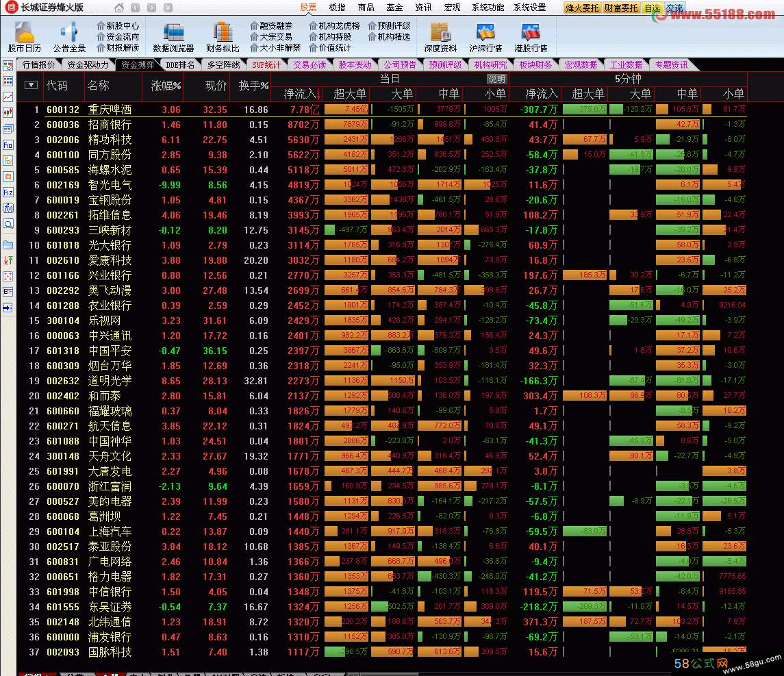Open the 宏观数据 tab
This screenshot has width=784, height=676.
click(581, 65)
